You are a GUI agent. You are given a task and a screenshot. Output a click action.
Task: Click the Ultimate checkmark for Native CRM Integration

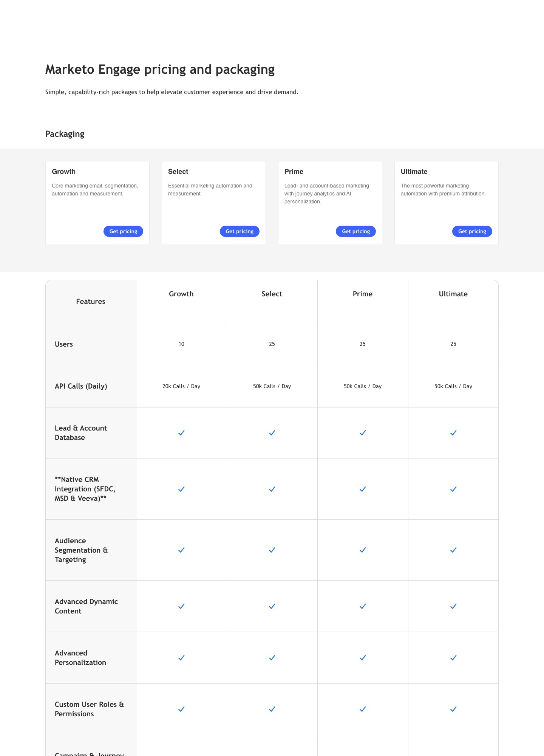point(453,489)
